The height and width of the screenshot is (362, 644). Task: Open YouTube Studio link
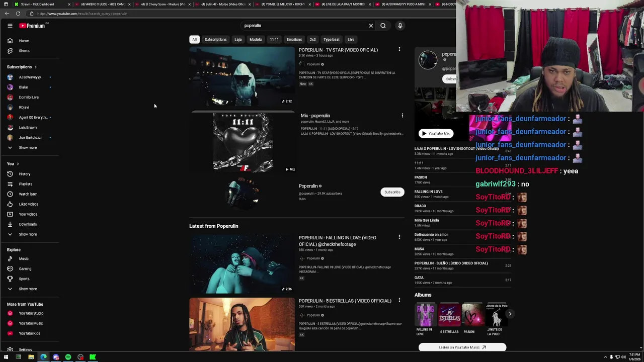30,313
